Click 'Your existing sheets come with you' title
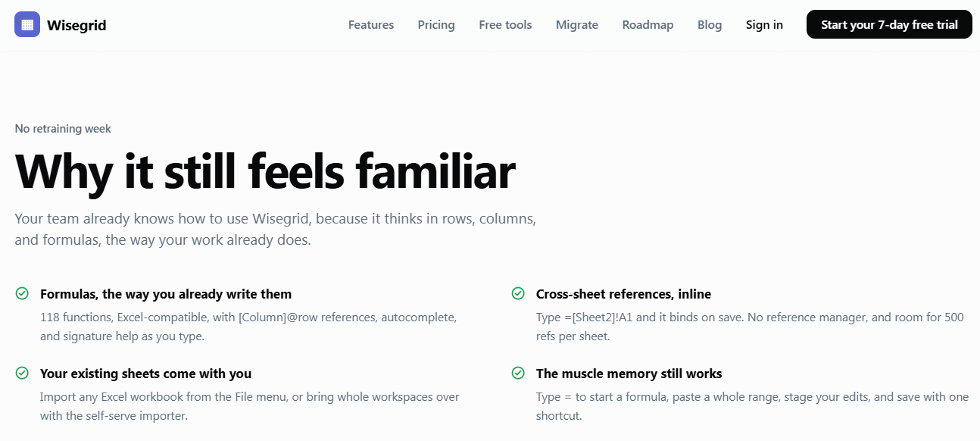Viewport: 980px width, 441px height. coord(145,374)
